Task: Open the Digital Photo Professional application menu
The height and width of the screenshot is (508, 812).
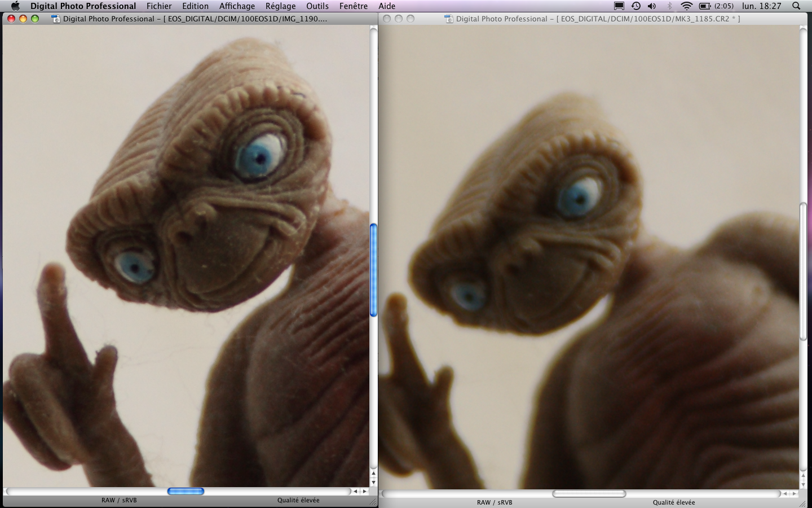Action: [x=83, y=6]
